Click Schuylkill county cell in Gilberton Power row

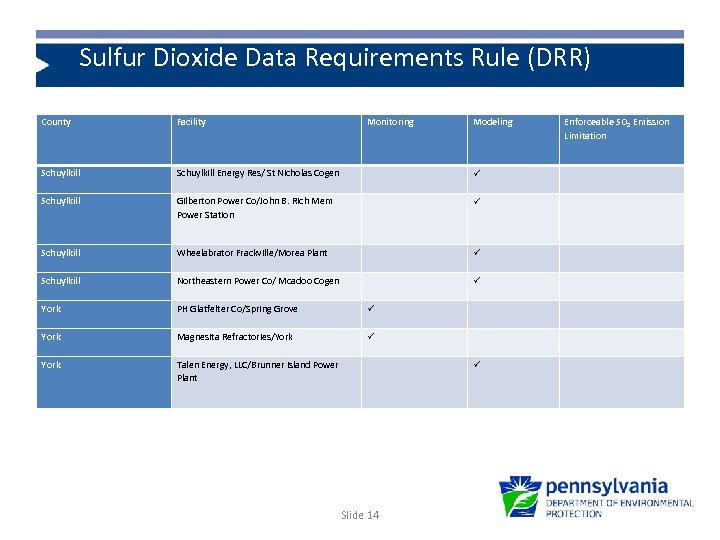(104, 219)
